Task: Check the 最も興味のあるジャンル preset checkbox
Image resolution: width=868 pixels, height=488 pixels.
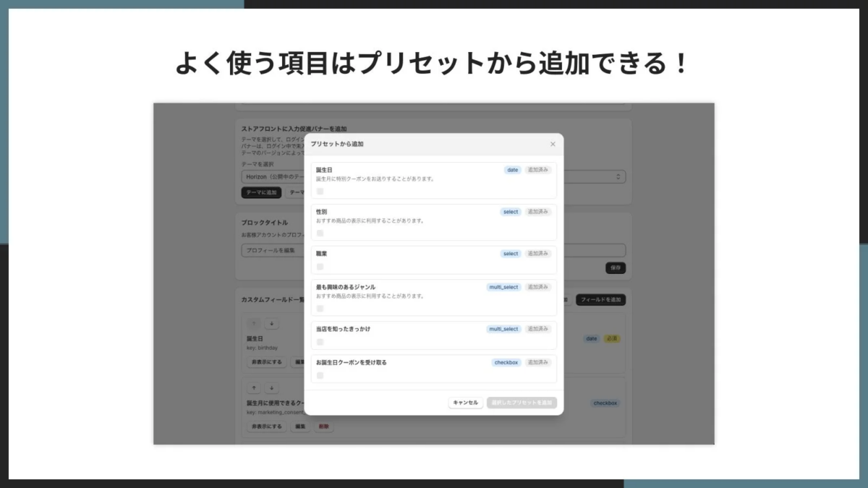Action: tap(320, 309)
